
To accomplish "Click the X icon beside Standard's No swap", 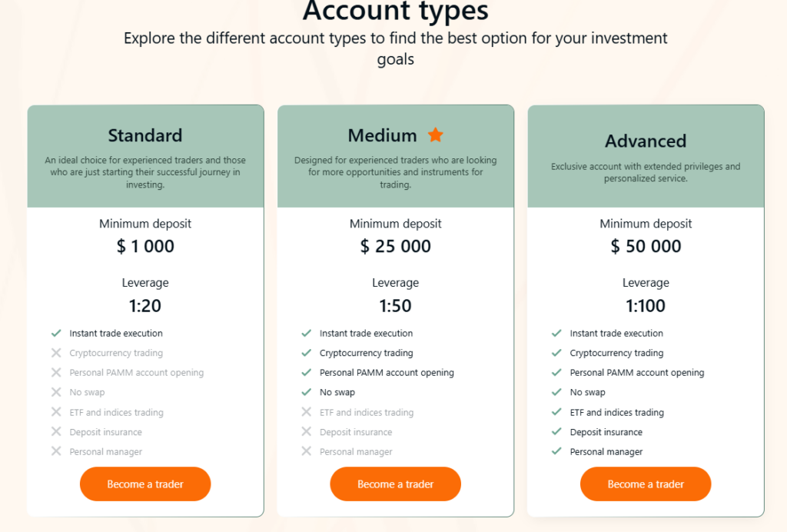I will [56, 392].
